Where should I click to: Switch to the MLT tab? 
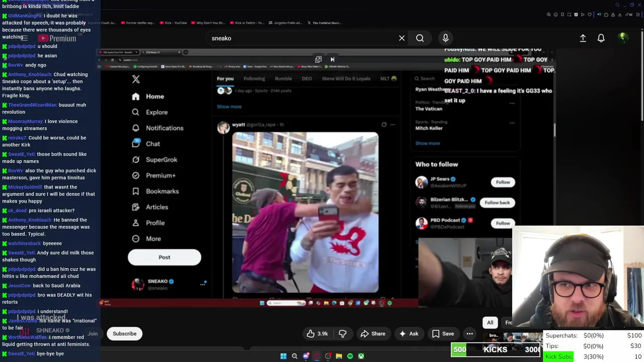(x=388, y=78)
